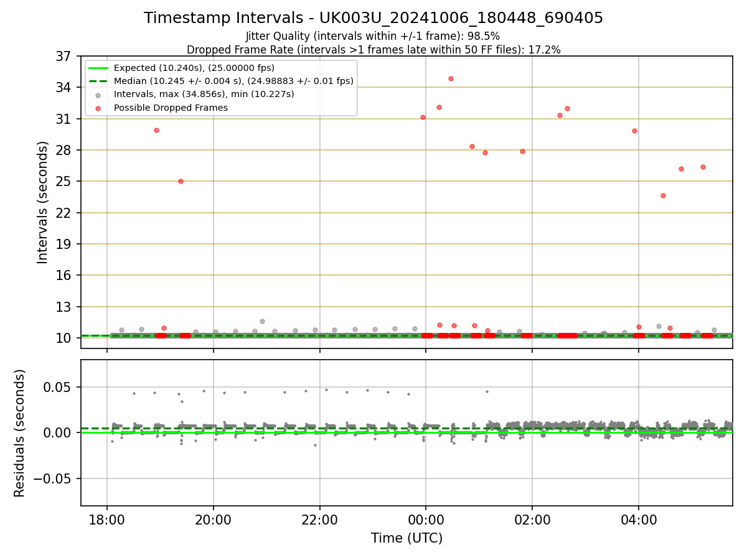
Task: Click the plot title Timestamp Intervals
Action: [374, 18]
